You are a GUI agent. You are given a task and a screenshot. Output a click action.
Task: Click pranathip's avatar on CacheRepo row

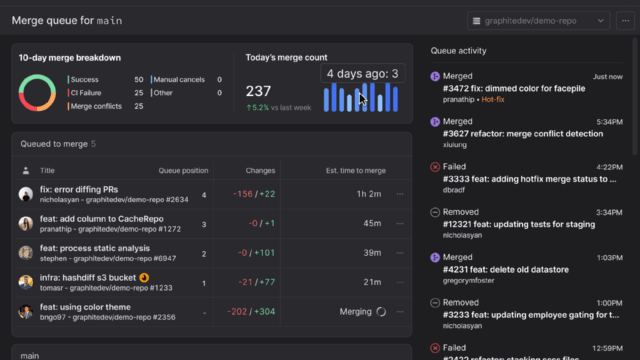26,224
